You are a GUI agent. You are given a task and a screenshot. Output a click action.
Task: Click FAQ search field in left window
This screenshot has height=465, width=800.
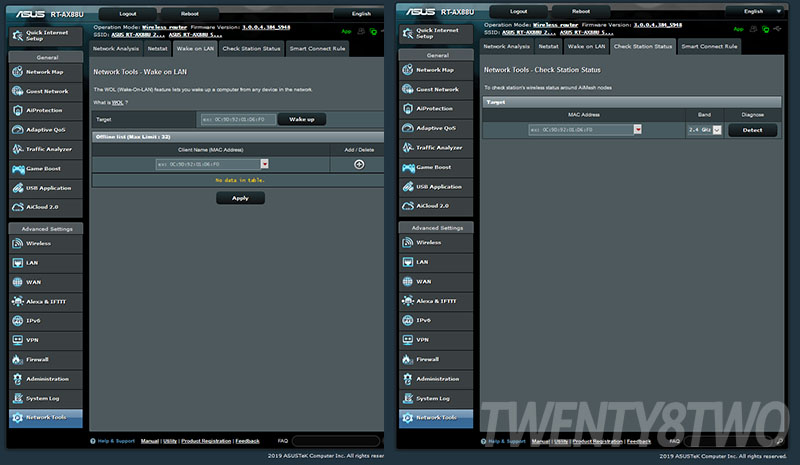(336, 441)
